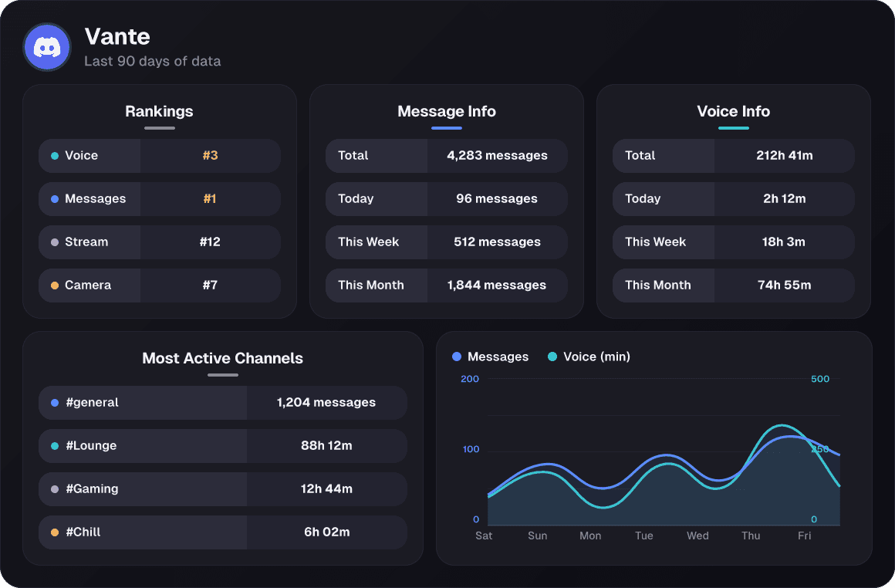This screenshot has width=895, height=588.
Task: Click the 1,844 messages monthly value
Action: tap(497, 285)
